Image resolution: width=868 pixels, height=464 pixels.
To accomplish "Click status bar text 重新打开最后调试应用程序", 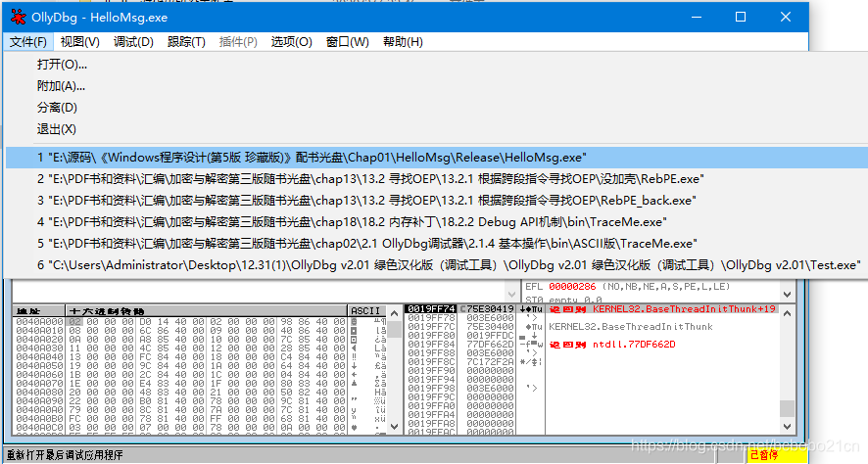I will [65, 455].
